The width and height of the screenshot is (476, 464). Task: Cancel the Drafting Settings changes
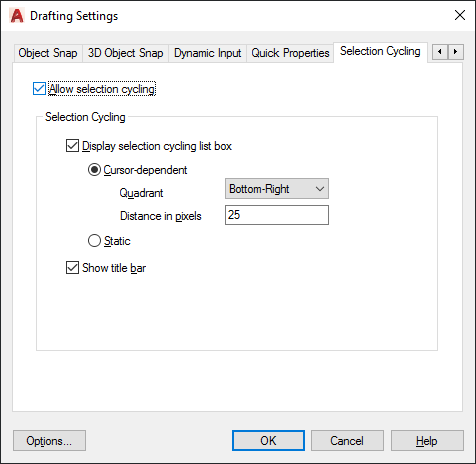(347, 441)
